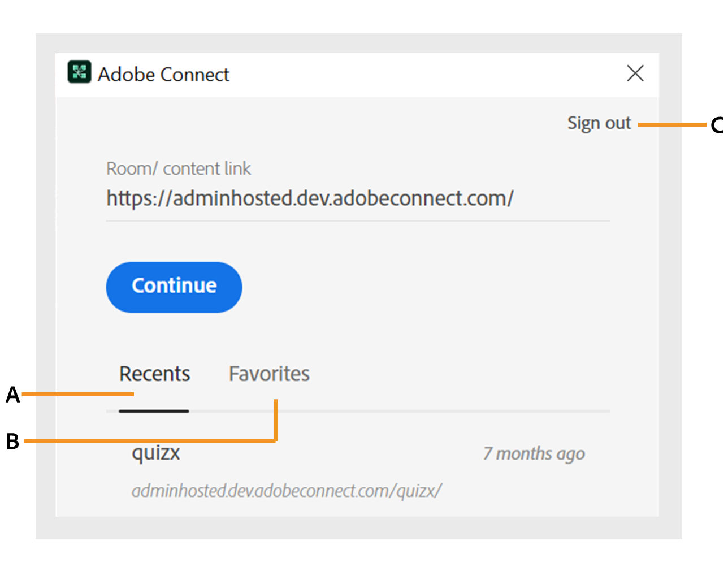Click the active tab underline indicator

click(x=154, y=411)
